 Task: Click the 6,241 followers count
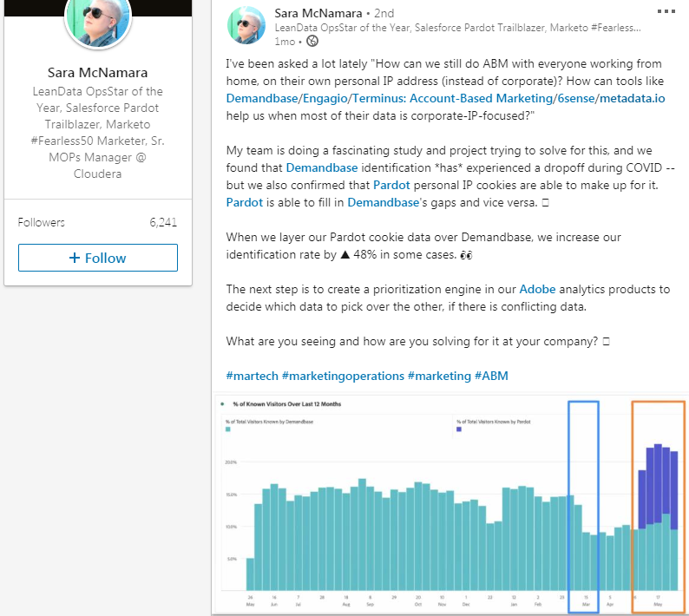[x=163, y=222]
